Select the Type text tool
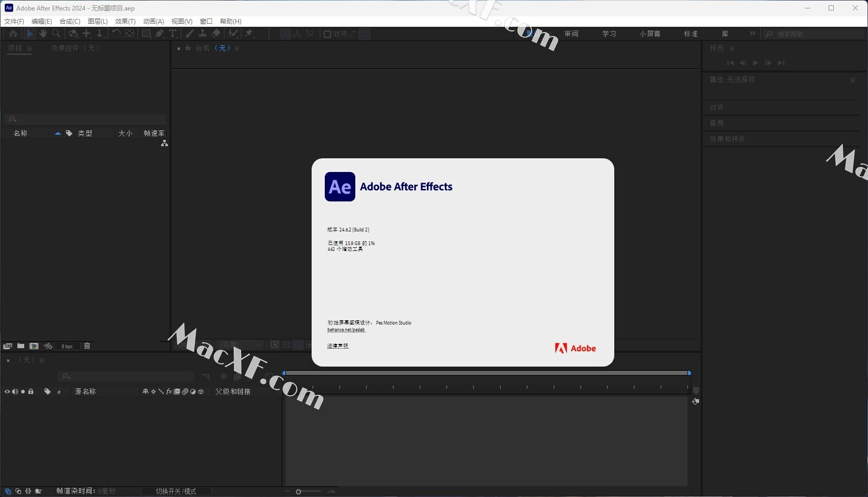The image size is (868, 497). point(173,34)
